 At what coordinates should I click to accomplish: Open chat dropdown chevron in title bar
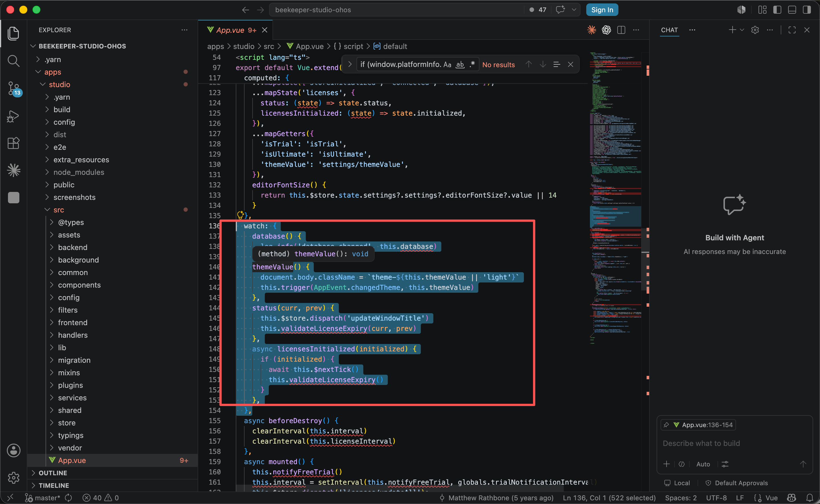point(574,10)
